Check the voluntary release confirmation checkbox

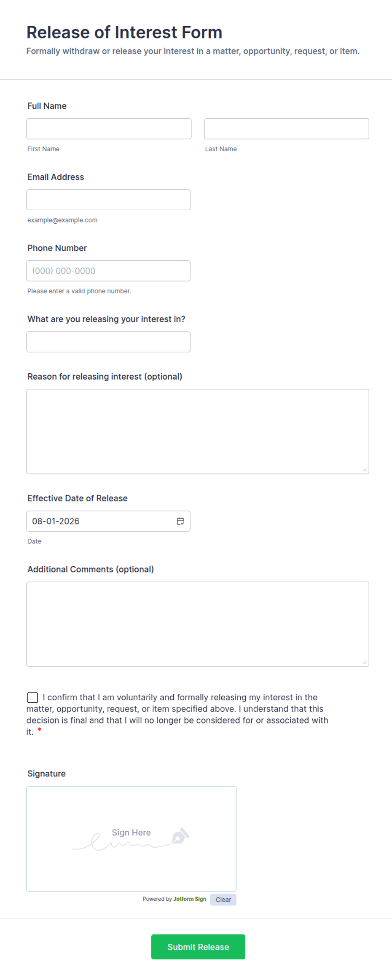(x=32, y=698)
